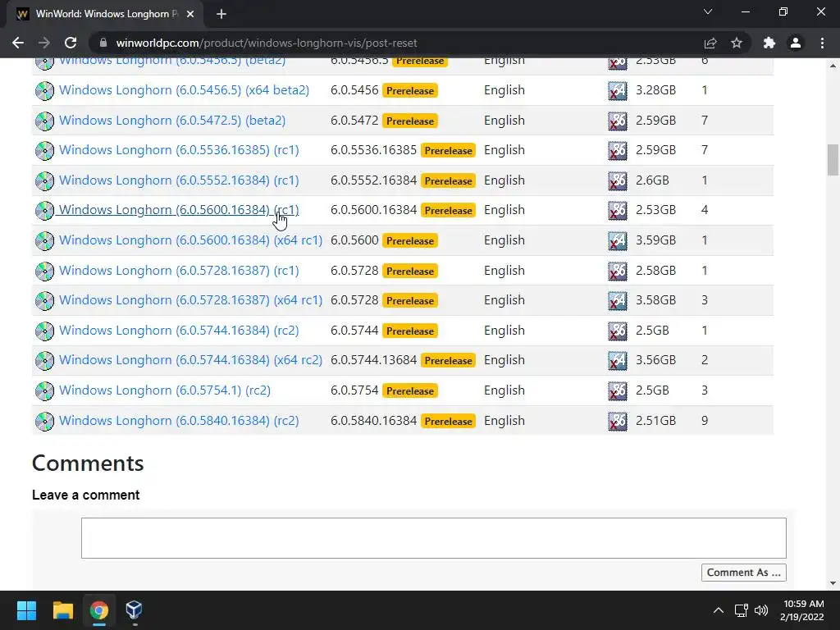Open File Explorer from the taskbar

point(62,610)
